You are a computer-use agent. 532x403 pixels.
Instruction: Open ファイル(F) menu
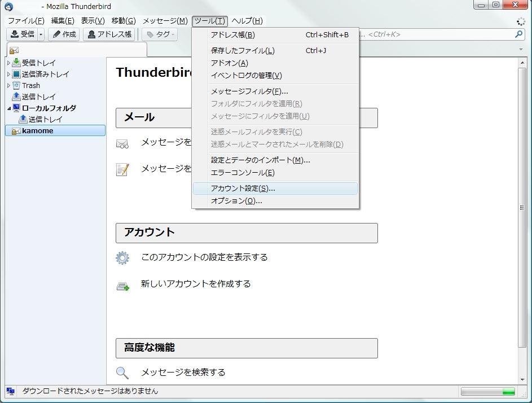coord(26,21)
